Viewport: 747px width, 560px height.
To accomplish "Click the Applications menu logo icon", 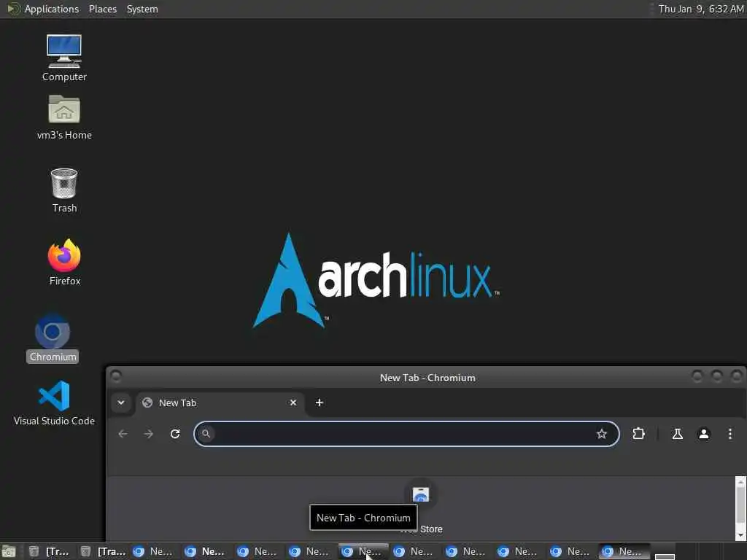I will coord(13,9).
